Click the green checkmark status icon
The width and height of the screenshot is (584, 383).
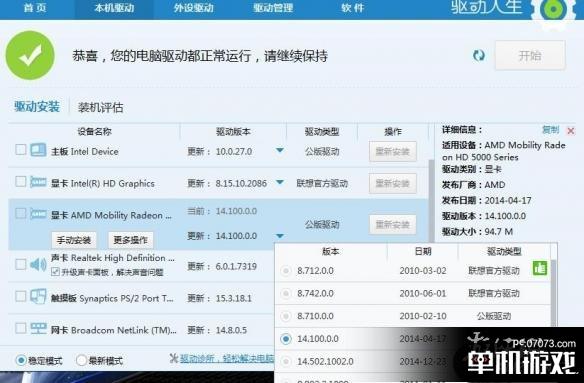point(30,55)
